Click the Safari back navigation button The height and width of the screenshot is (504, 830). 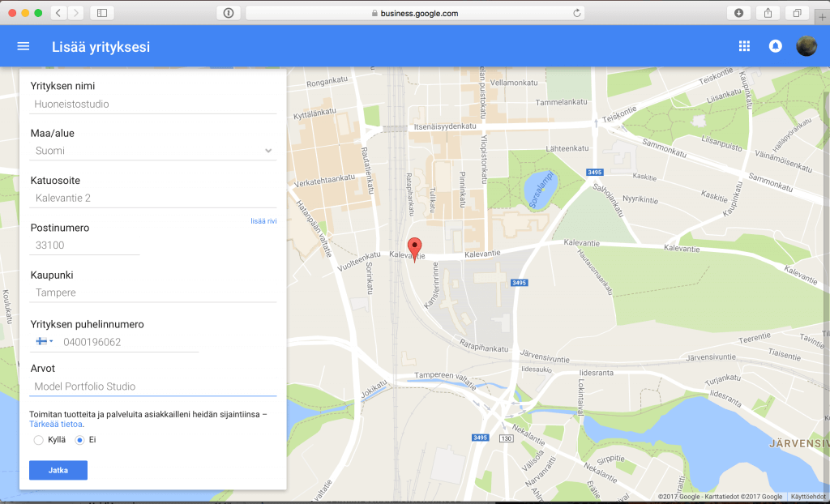coord(59,13)
